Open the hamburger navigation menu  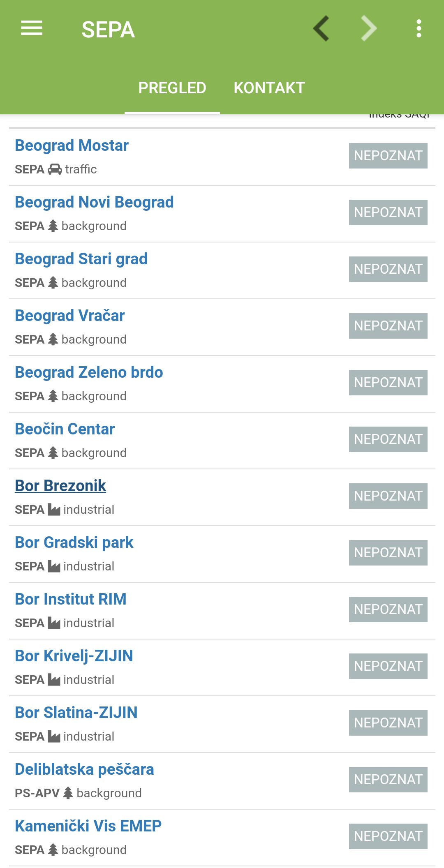(32, 28)
